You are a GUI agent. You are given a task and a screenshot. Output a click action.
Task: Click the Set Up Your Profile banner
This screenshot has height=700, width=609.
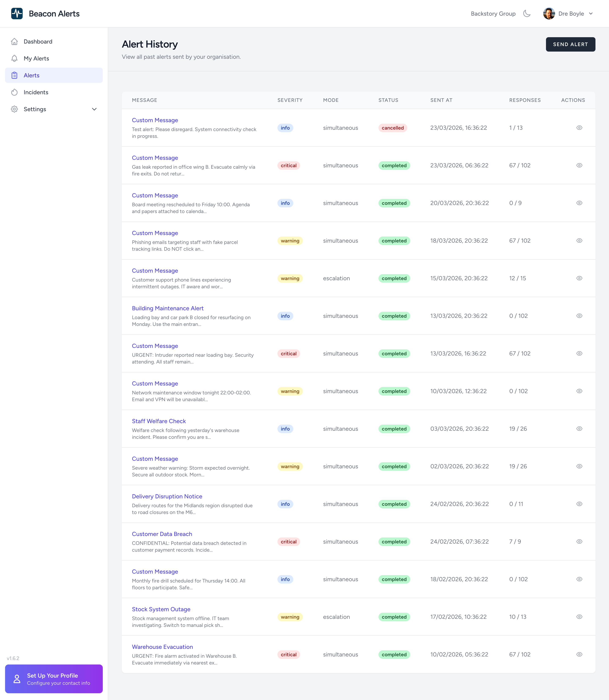(54, 679)
